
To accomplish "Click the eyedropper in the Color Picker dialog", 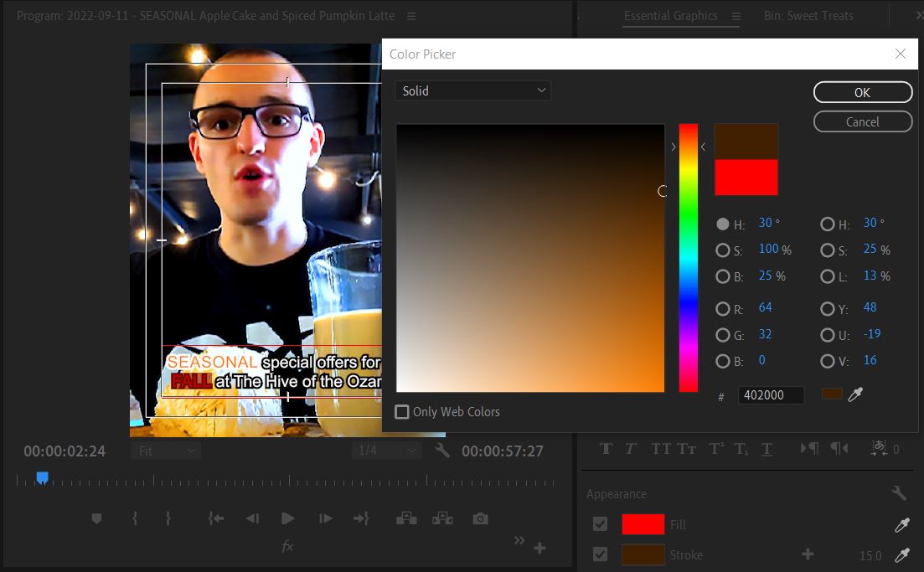I will (x=855, y=394).
